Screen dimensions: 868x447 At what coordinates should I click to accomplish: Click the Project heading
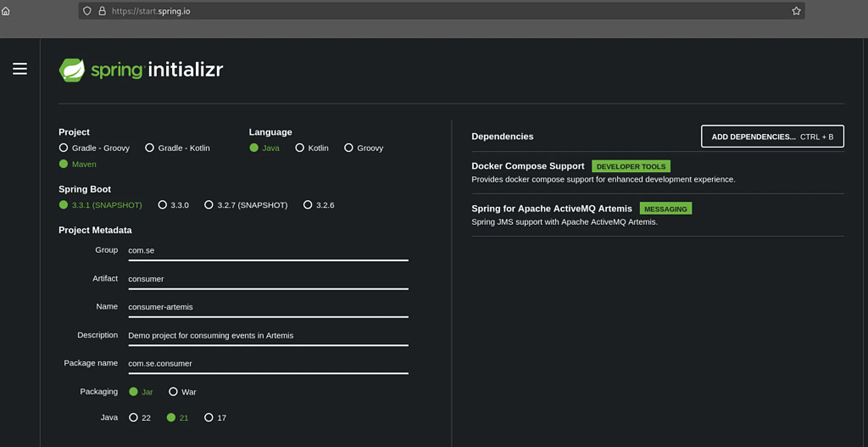click(74, 132)
